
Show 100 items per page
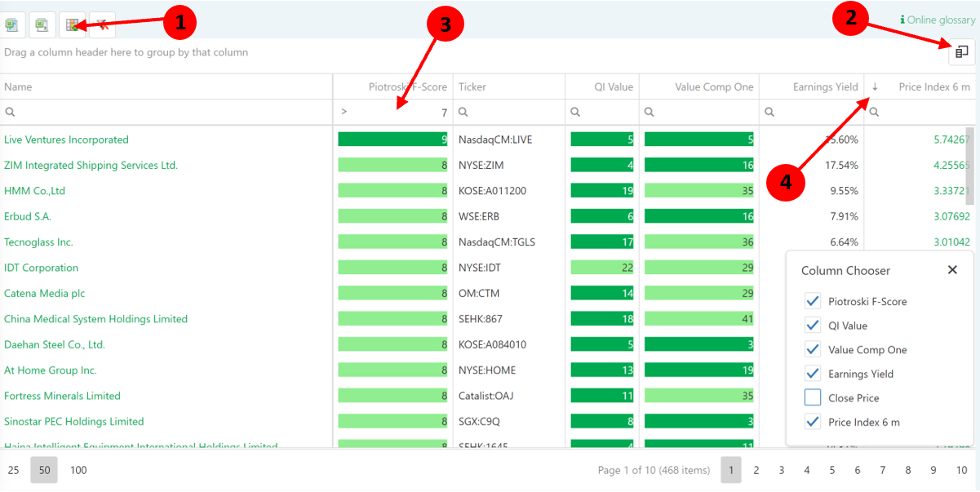[78, 470]
